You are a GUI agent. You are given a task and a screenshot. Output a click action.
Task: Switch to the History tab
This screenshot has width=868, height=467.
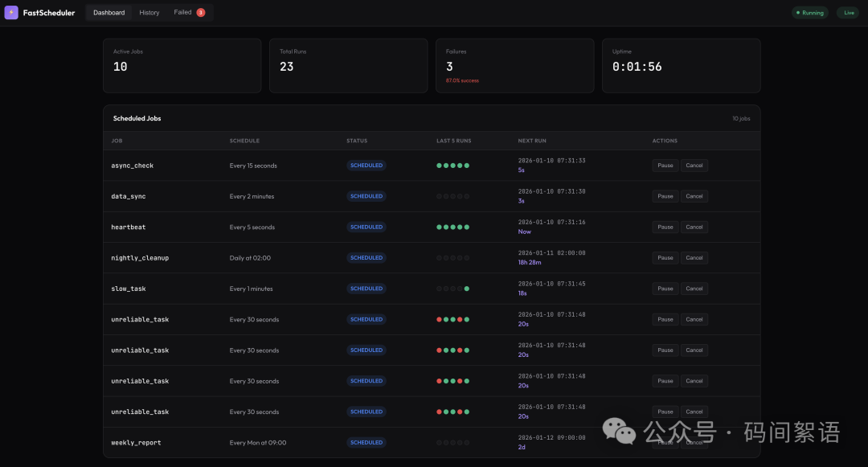point(149,13)
